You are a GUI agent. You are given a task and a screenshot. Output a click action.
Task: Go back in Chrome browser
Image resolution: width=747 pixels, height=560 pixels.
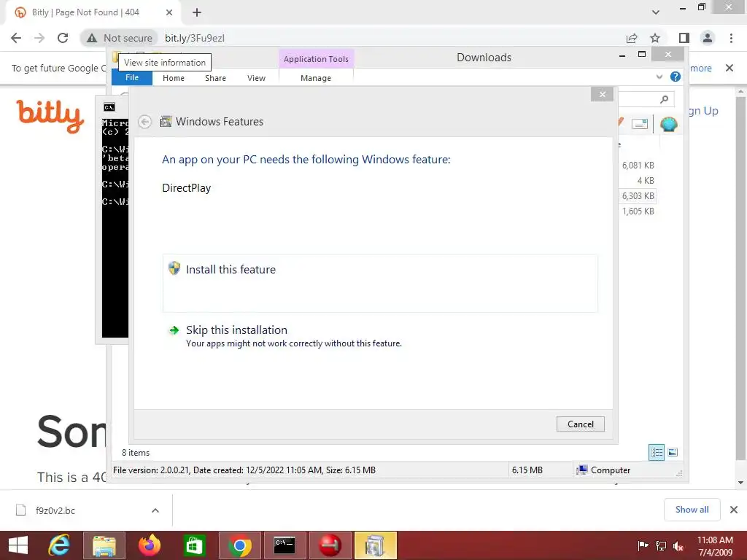(x=16, y=38)
